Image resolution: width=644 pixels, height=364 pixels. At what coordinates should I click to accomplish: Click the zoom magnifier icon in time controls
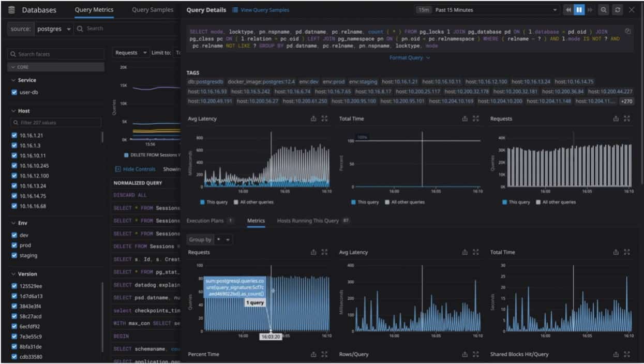[x=604, y=10]
